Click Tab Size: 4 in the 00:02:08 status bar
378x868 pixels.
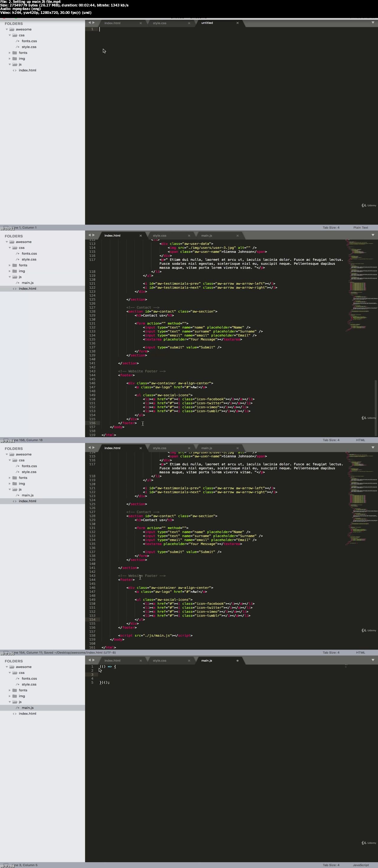pos(331,865)
